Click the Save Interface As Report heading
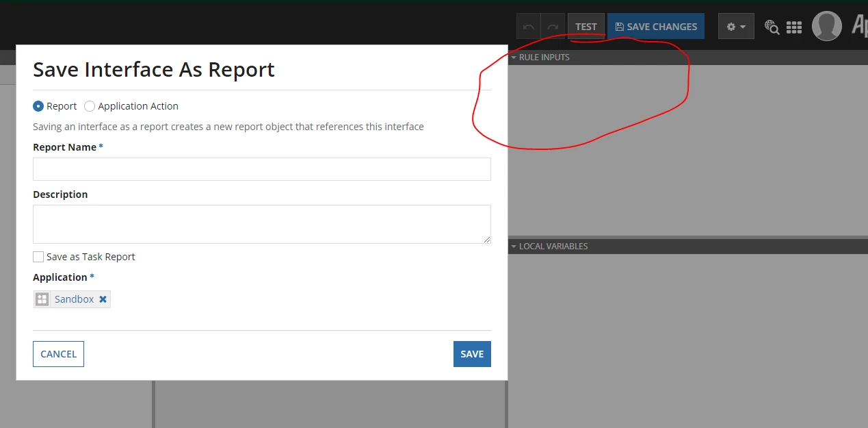868x428 pixels. pos(154,69)
